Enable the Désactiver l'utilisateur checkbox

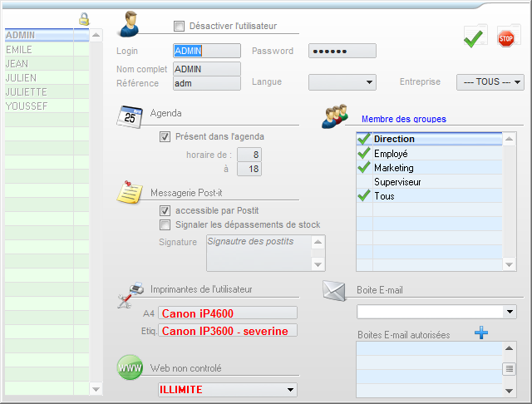coord(180,26)
